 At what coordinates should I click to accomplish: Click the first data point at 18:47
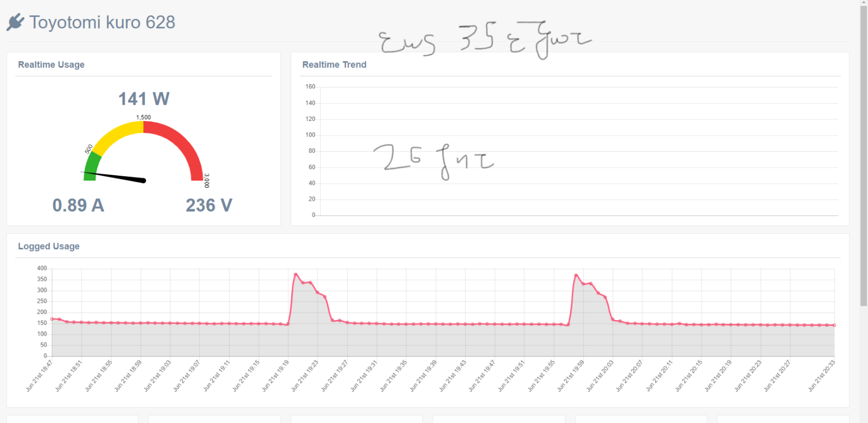(x=52, y=319)
